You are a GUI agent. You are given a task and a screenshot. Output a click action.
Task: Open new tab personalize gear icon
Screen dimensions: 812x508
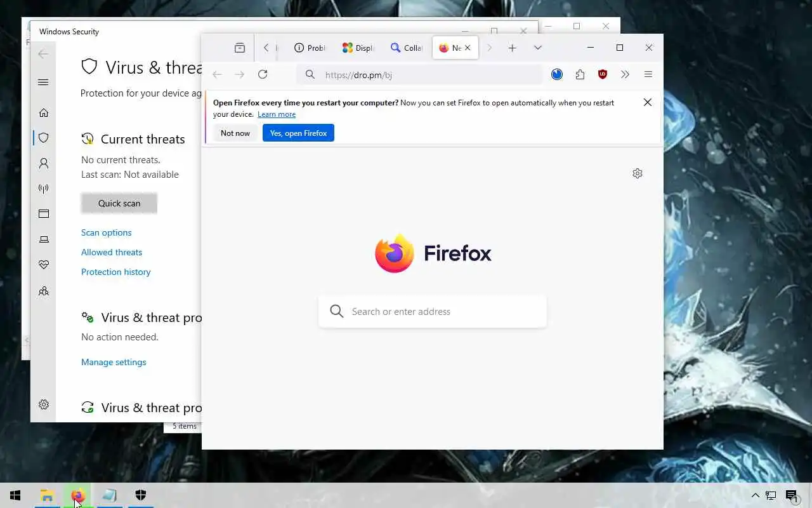click(638, 173)
